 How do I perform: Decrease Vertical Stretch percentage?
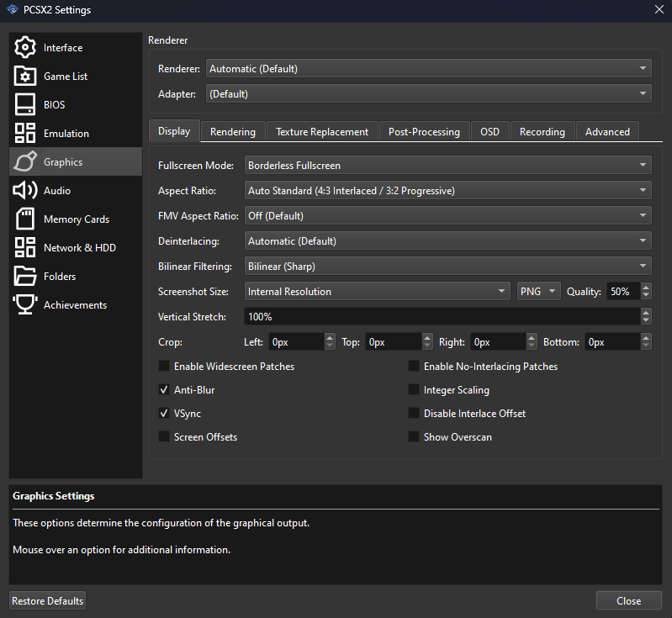646,321
